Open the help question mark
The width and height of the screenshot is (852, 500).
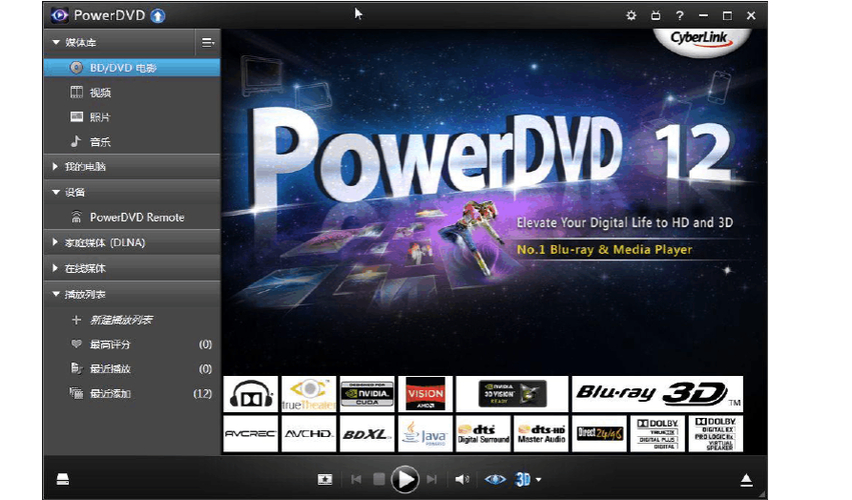click(680, 16)
